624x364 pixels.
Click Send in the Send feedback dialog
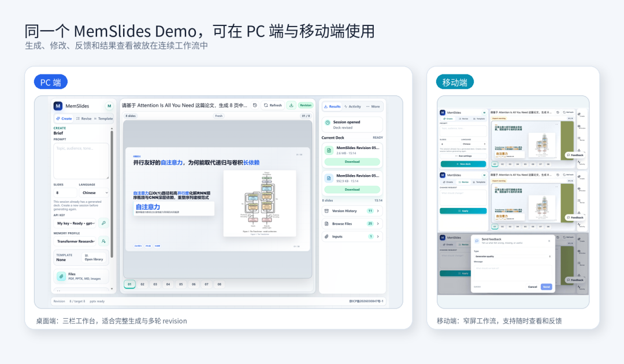(547, 287)
